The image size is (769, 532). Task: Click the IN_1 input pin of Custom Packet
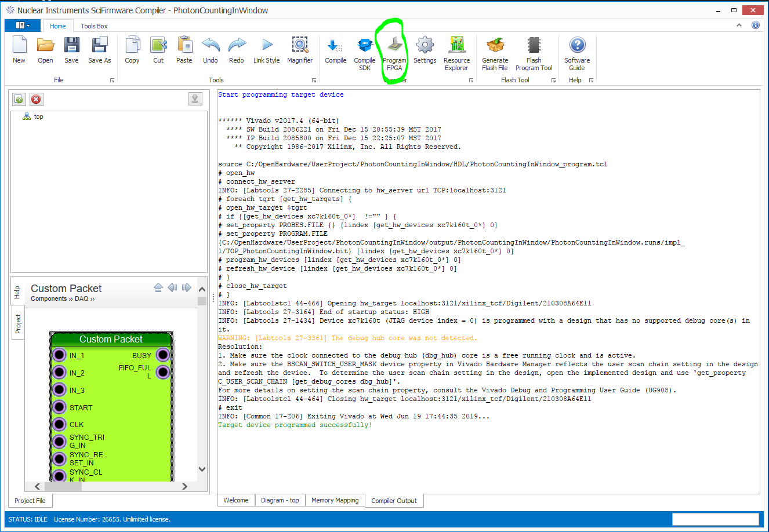click(59, 355)
